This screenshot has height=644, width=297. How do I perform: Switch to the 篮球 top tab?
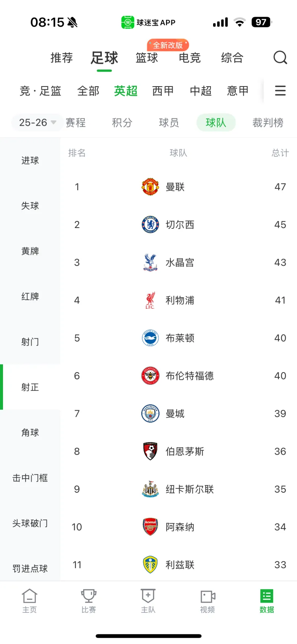147,58
